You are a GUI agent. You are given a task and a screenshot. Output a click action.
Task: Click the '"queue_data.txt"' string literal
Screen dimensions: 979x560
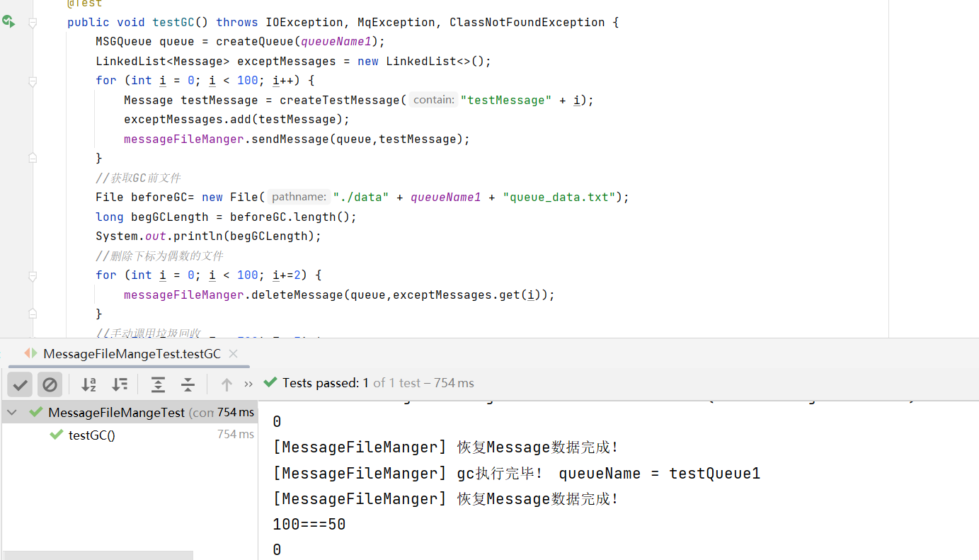(559, 198)
